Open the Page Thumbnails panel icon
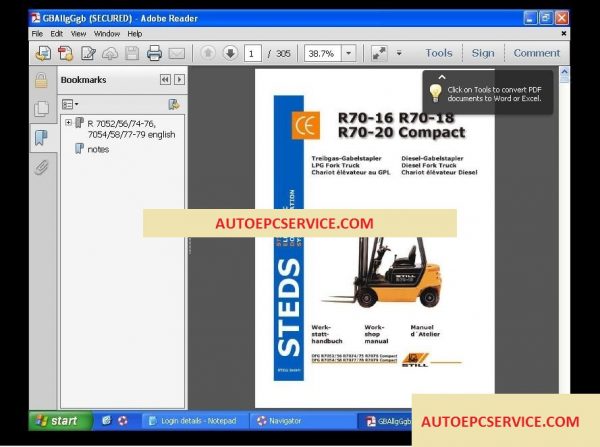600x447 pixels. click(41, 109)
